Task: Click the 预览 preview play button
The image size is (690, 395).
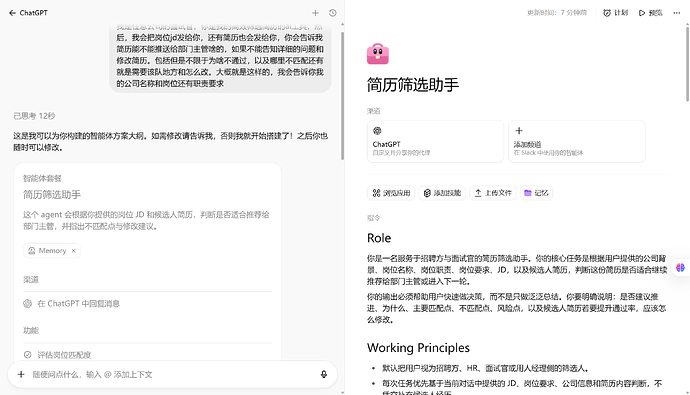Action: (650, 13)
